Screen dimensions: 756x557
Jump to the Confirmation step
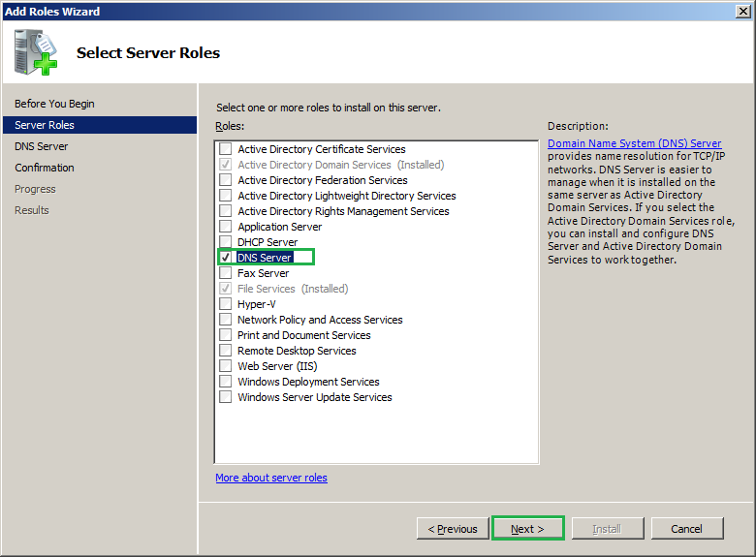point(45,168)
